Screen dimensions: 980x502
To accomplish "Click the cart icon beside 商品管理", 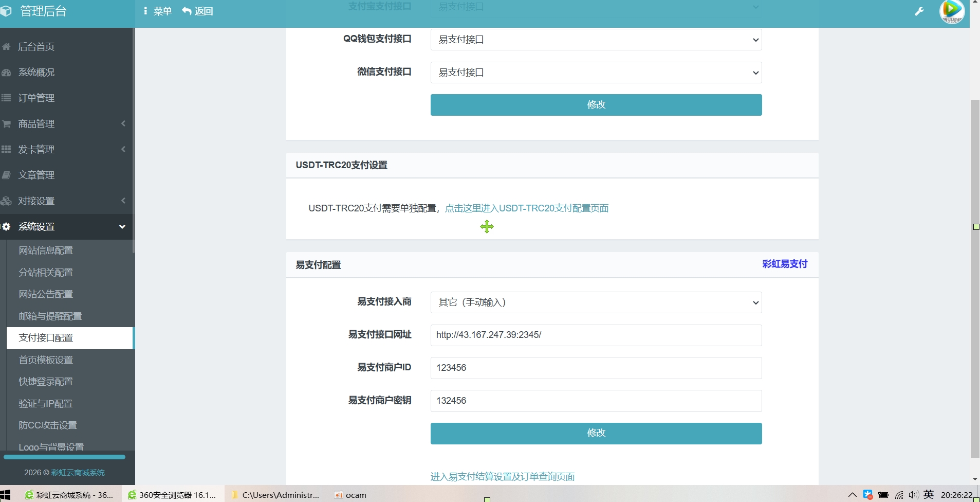I will tap(6, 124).
